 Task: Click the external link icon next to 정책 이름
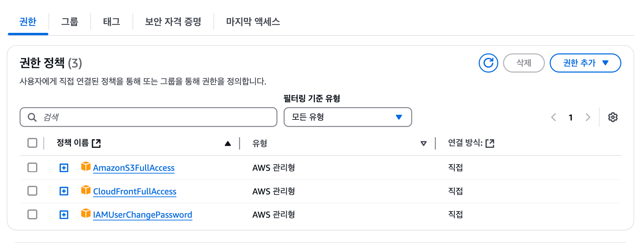[x=97, y=143]
